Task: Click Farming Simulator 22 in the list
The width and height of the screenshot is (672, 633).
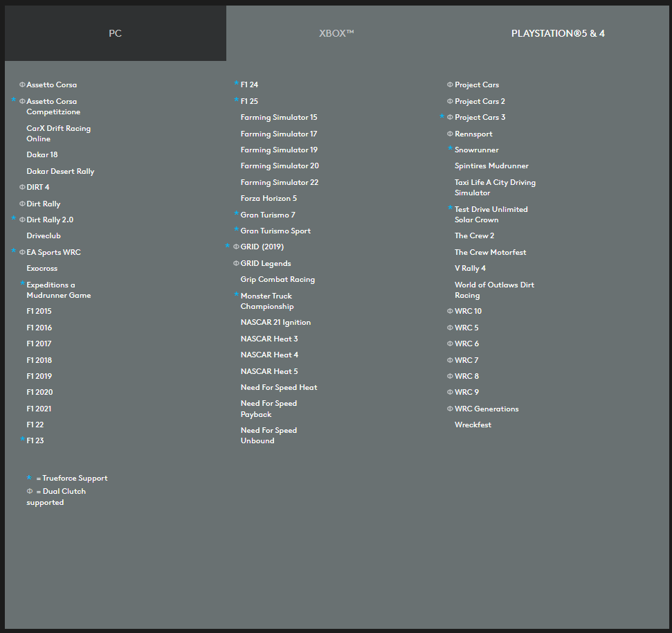Action: pyautogui.click(x=279, y=182)
